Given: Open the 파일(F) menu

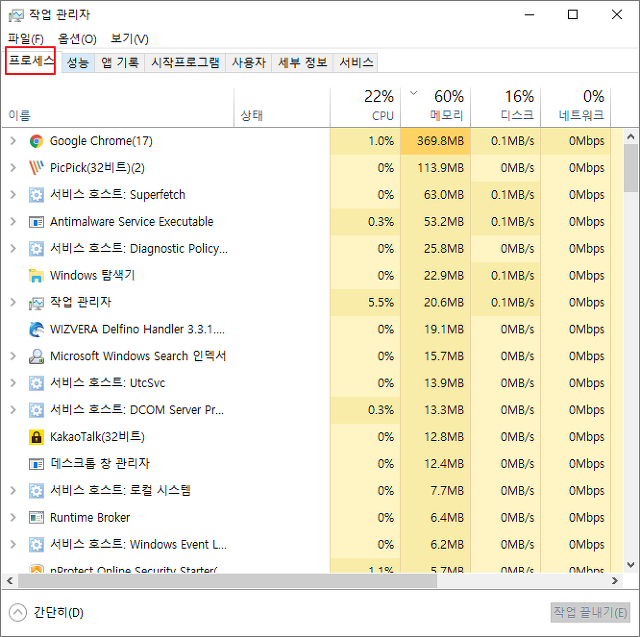Looking at the screenshot, I should click(x=26, y=39).
